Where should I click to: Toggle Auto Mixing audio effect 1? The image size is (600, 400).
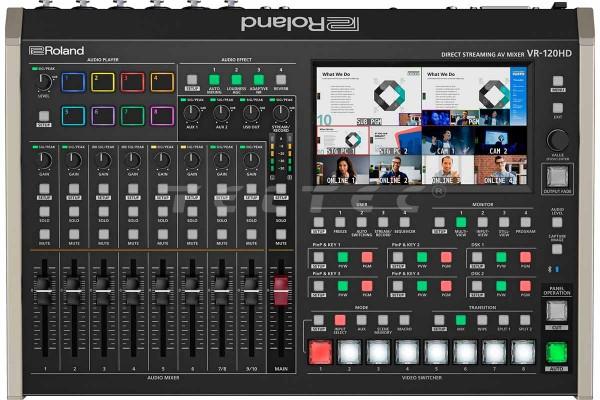pos(213,80)
